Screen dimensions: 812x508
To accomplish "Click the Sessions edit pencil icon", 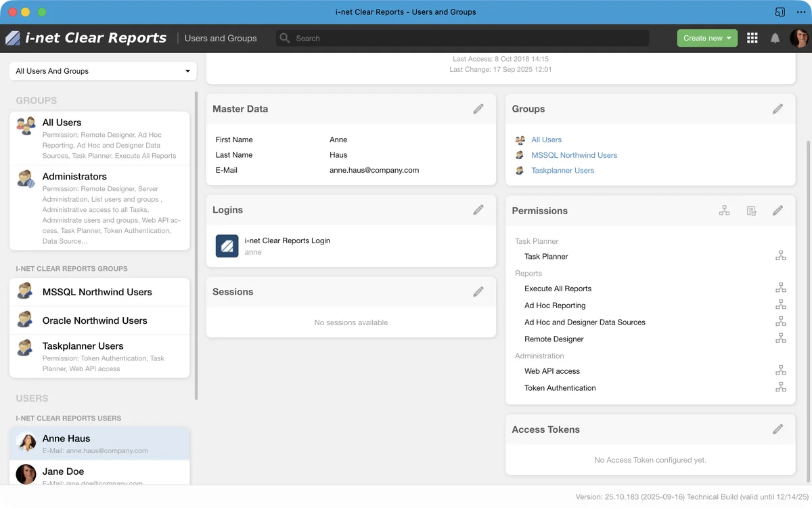I will click(478, 292).
